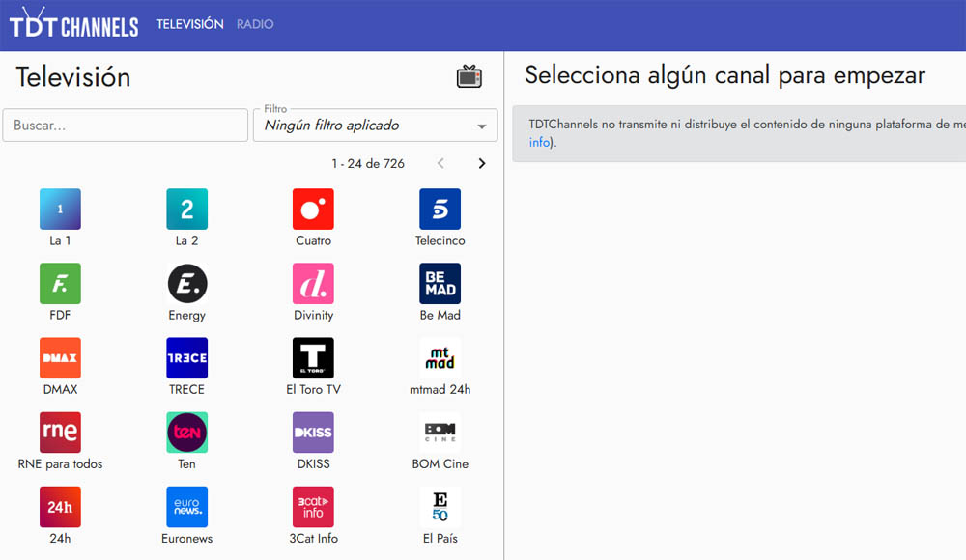Viewport: 966px width, 560px height.
Task: Open the El País channel icon
Action: (440, 507)
